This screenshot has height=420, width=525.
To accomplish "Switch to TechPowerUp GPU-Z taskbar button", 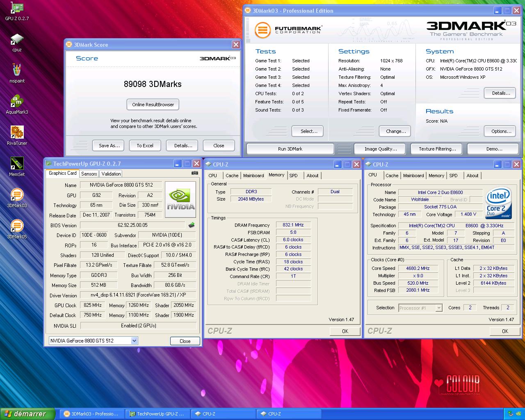I will [157, 414].
